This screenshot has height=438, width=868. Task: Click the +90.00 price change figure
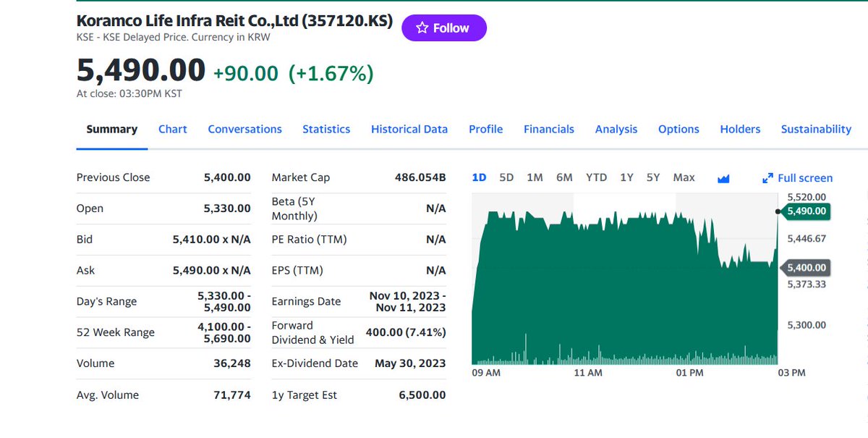point(245,73)
